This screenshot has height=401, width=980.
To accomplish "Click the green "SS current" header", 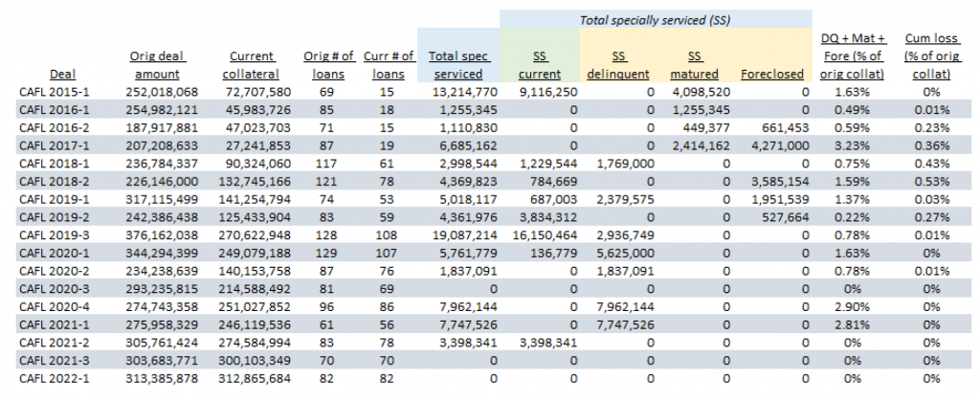I will [543, 65].
